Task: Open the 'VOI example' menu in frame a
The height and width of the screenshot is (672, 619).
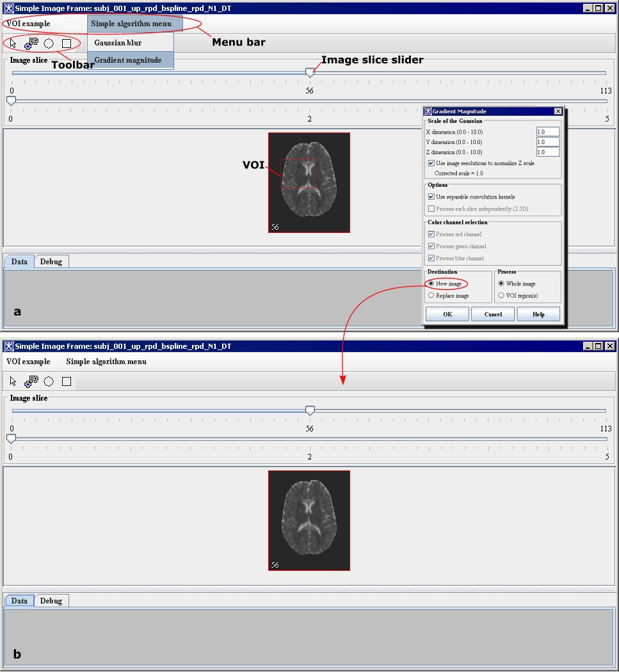Action: point(28,24)
